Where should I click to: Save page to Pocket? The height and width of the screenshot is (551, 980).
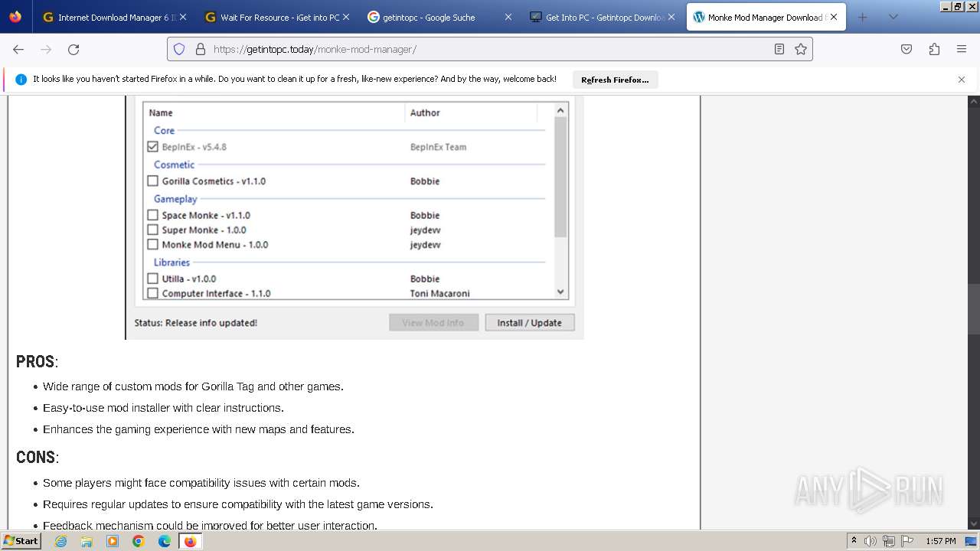point(906,49)
